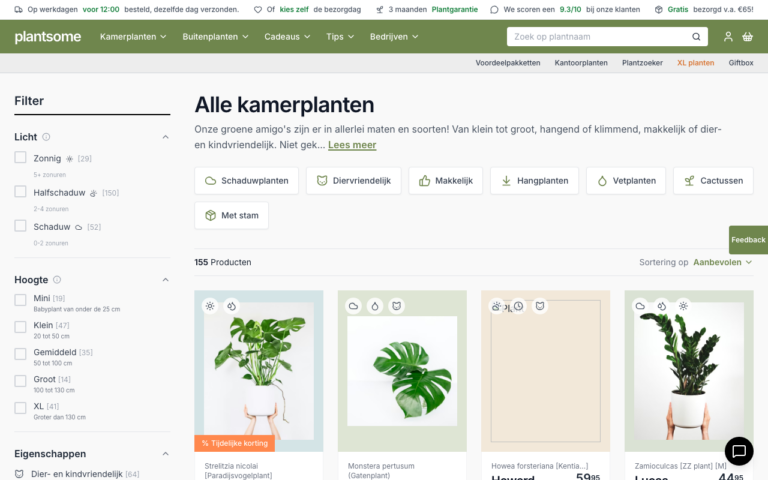Click the speech bubble icon near 9.3/10 rating
The image size is (768, 480).
(494, 9)
